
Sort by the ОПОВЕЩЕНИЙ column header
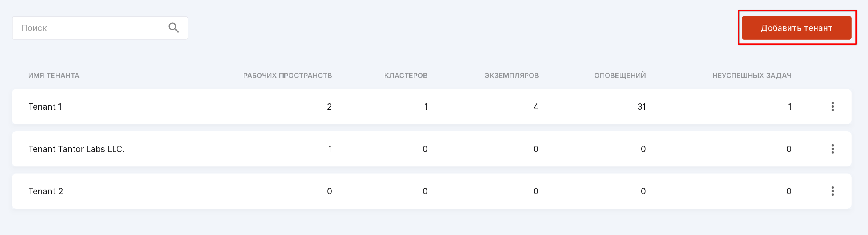(620, 75)
